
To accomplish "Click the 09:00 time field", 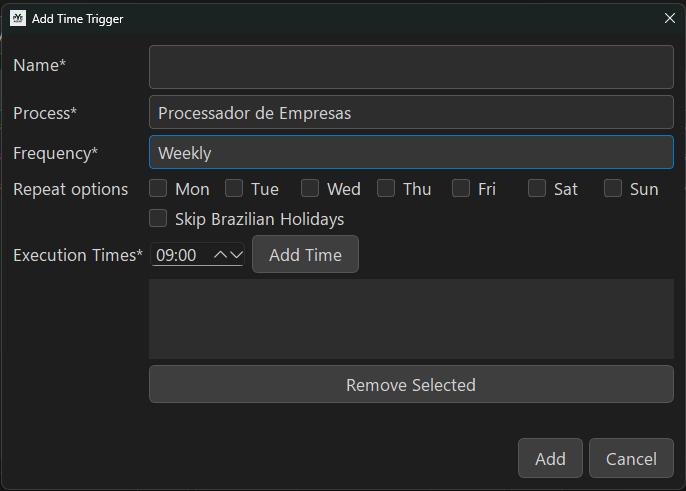I will point(180,255).
